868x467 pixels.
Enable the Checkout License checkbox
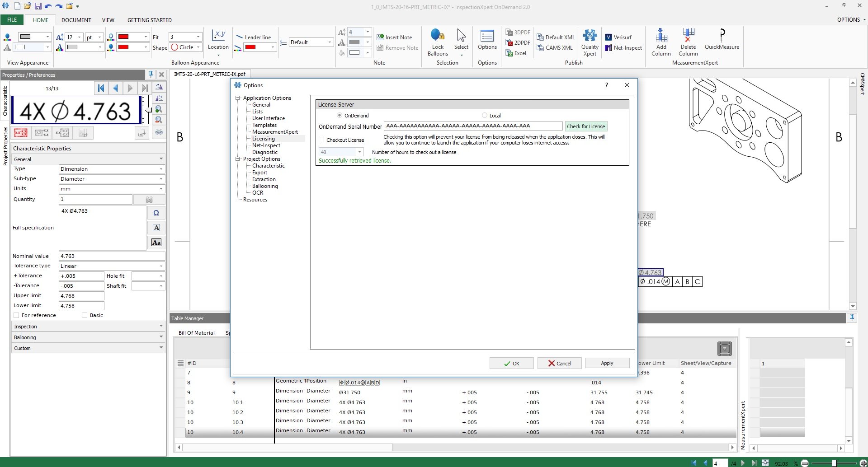tap(322, 140)
